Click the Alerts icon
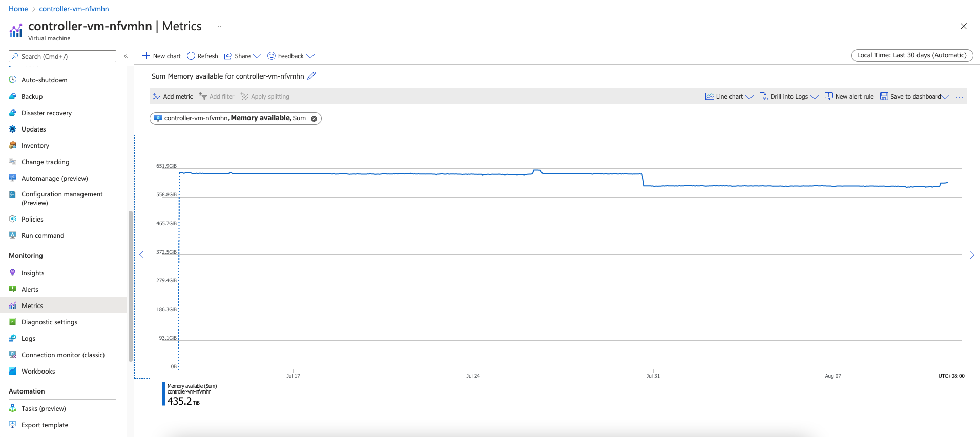 click(x=13, y=289)
